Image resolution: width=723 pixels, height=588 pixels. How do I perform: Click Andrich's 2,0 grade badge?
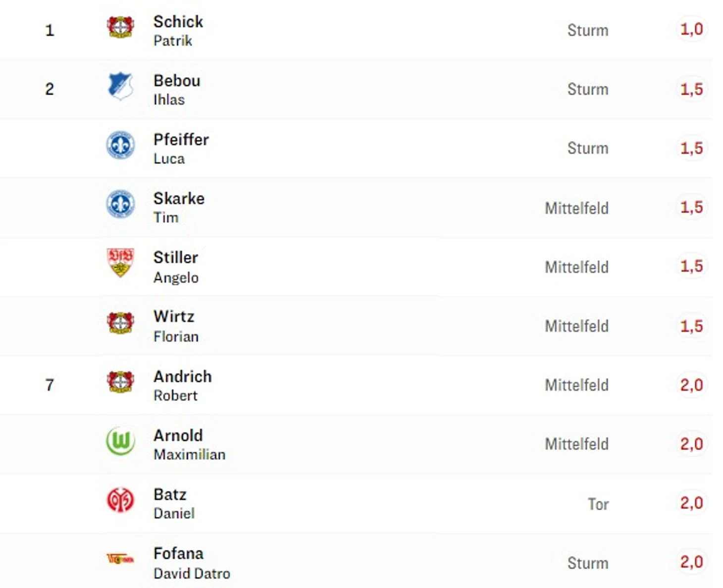pyautogui.click(x=691, y=385)
